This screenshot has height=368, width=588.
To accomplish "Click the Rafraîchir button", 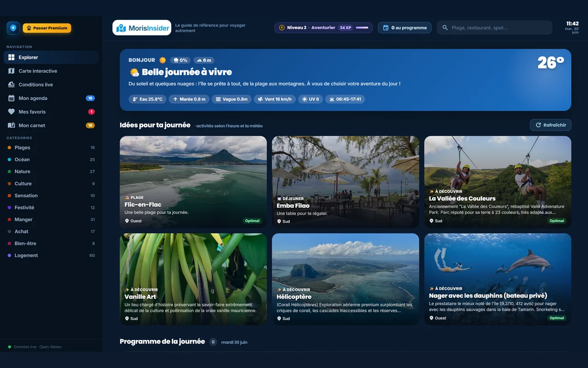I will (x=550, y=125).
